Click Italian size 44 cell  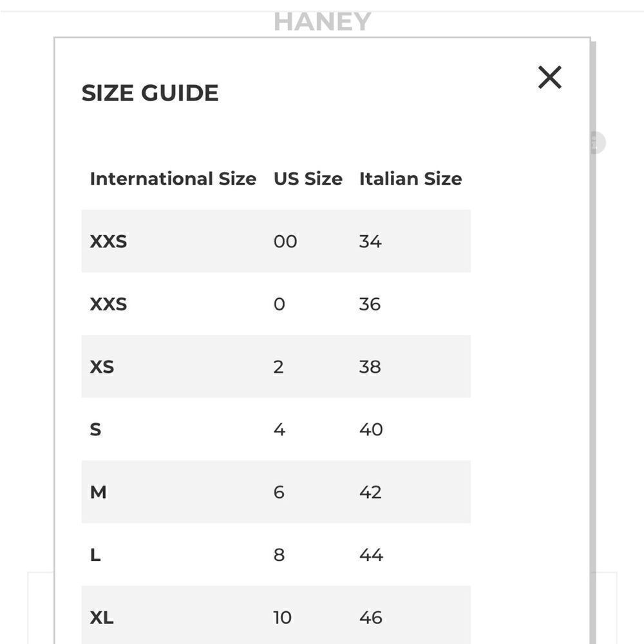coord(372,555)
